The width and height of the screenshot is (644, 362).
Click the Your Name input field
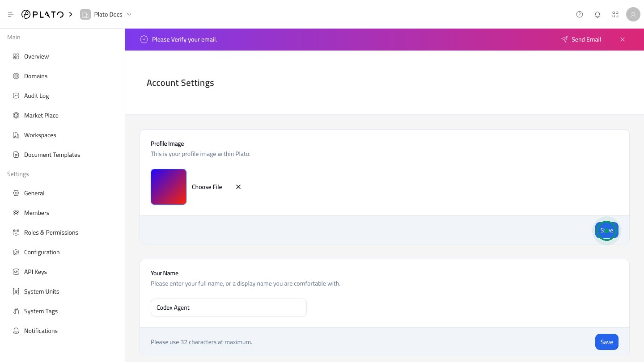point(229,307)
